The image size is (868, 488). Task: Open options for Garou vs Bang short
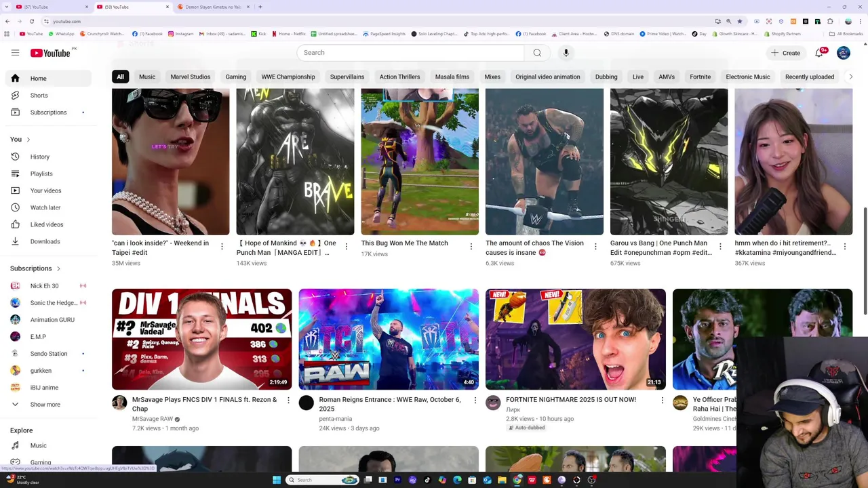(x=720, y=247)
